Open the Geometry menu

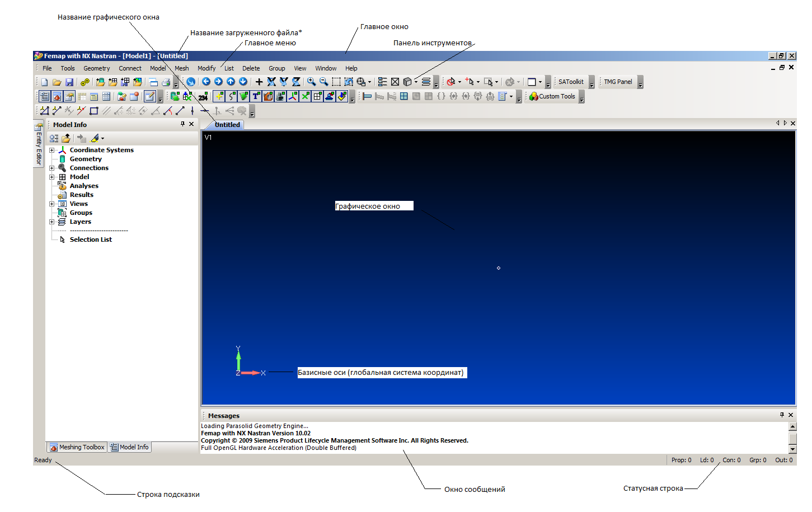[x=97, y=68]
